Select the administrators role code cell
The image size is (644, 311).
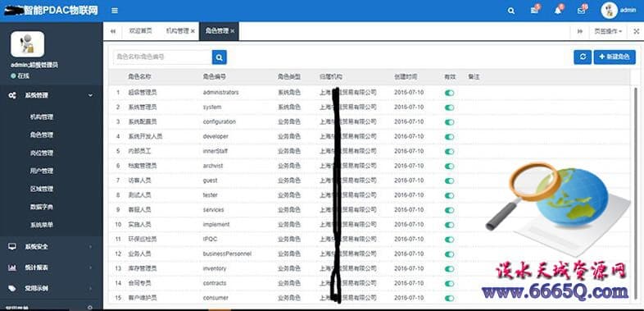pos(220,93)
